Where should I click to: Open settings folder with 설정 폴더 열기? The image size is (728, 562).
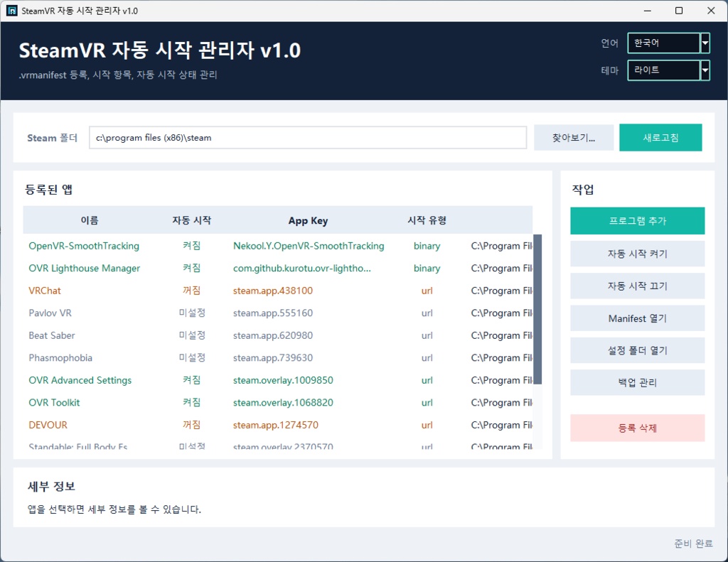tap(638, 350)
